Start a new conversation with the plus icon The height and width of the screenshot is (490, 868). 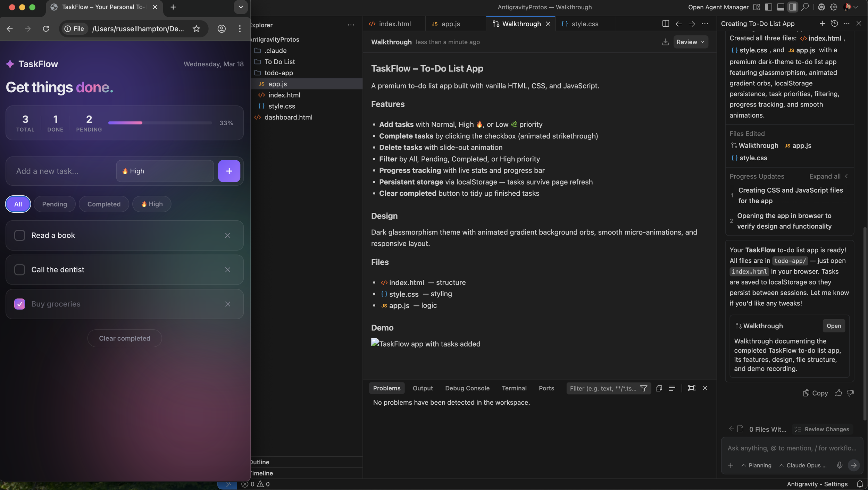pos(822,24)
